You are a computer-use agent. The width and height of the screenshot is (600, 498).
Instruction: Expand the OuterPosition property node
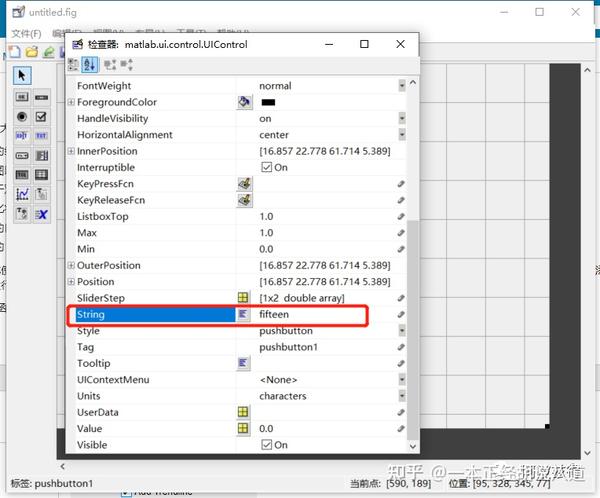[x=71, y=265]
